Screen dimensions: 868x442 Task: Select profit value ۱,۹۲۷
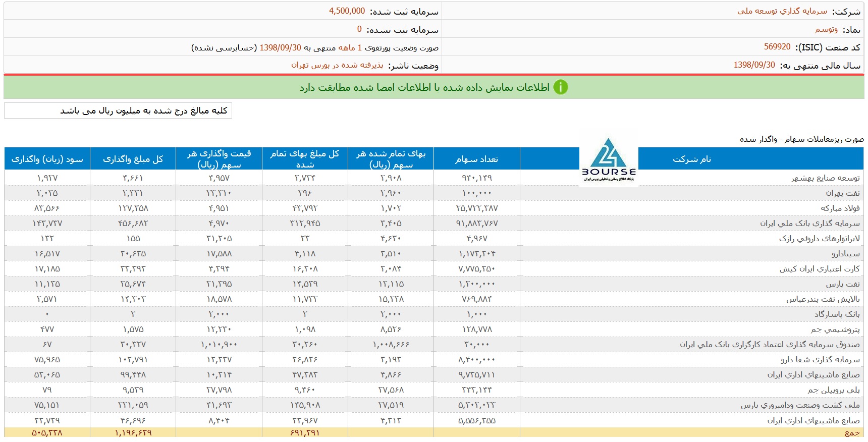click(x=47, y=178)
